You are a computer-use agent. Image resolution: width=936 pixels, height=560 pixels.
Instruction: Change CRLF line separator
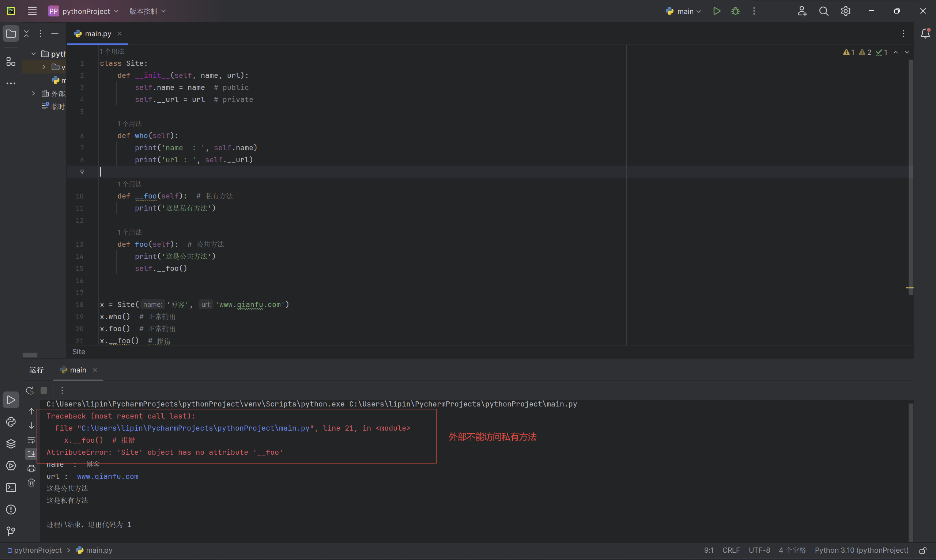click(731, 550)
